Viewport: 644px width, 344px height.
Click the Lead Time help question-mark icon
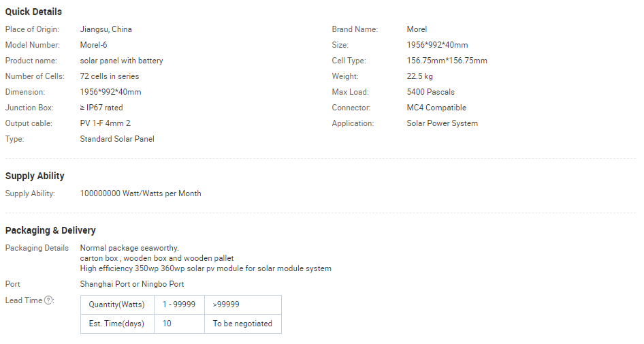coord(49,300)
